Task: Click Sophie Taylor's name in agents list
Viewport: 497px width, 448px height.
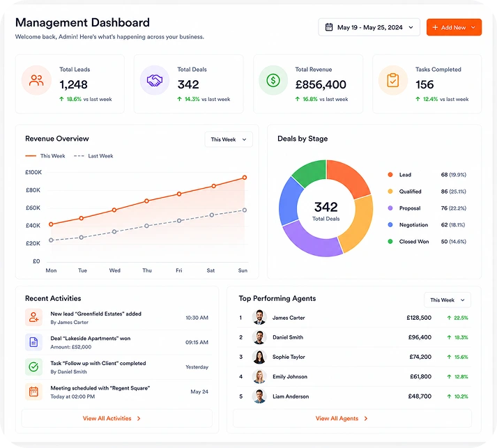Action: [289, 357]
